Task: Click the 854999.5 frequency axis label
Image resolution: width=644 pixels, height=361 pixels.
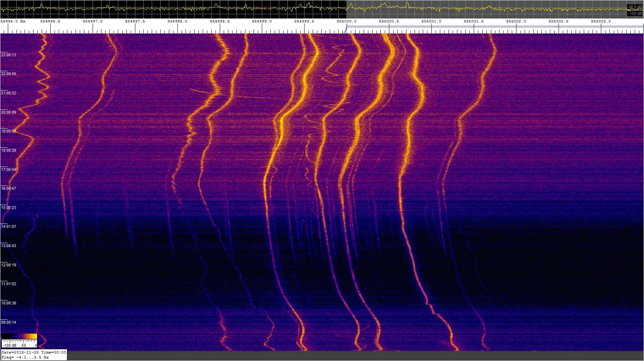Action: pos(304,21)
